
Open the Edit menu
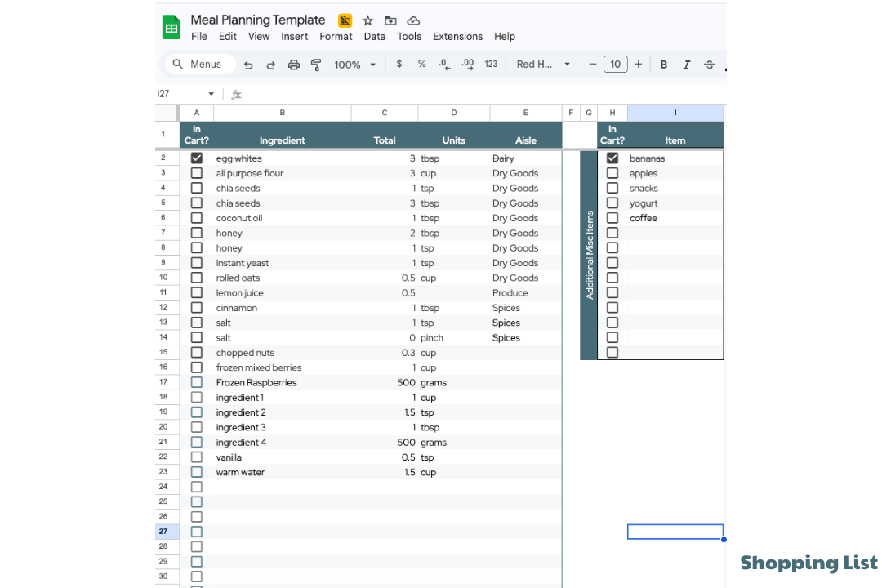tap(228, 37)
